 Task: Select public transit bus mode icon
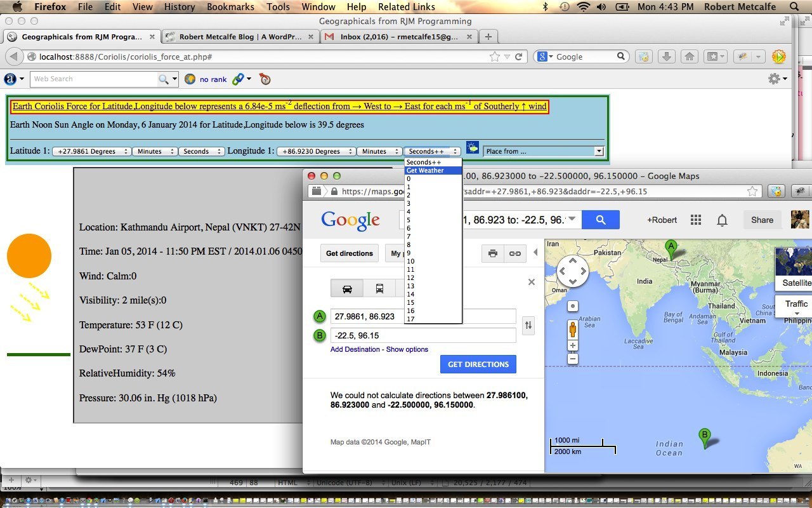[379, 288]
